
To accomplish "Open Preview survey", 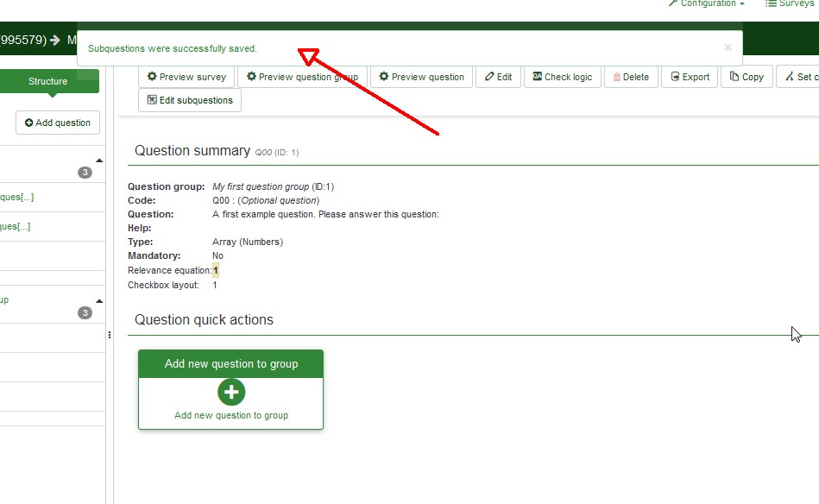I will (186, 77).
